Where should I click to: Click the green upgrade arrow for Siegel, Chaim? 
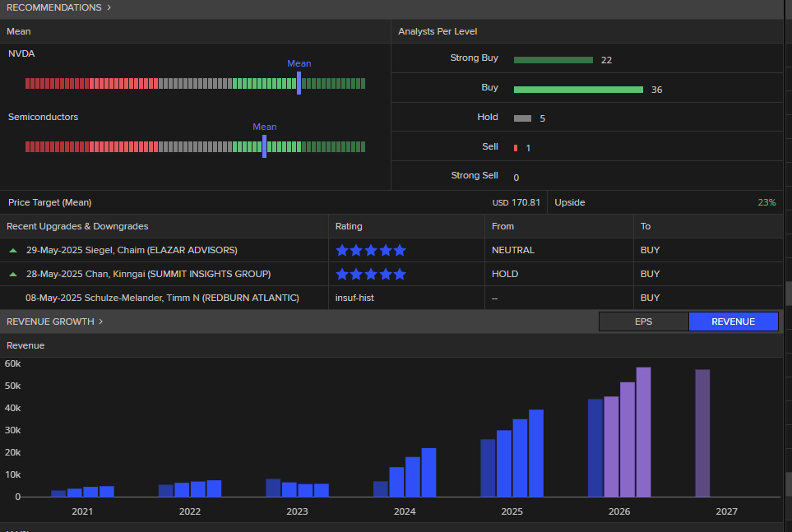[12, 250]
